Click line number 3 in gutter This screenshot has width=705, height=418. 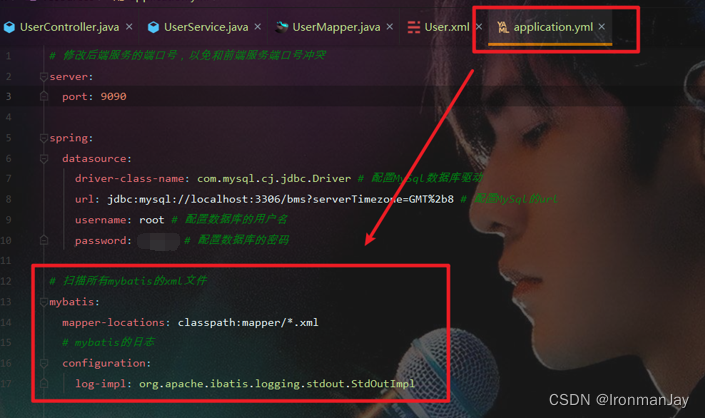tap(8, 97)
